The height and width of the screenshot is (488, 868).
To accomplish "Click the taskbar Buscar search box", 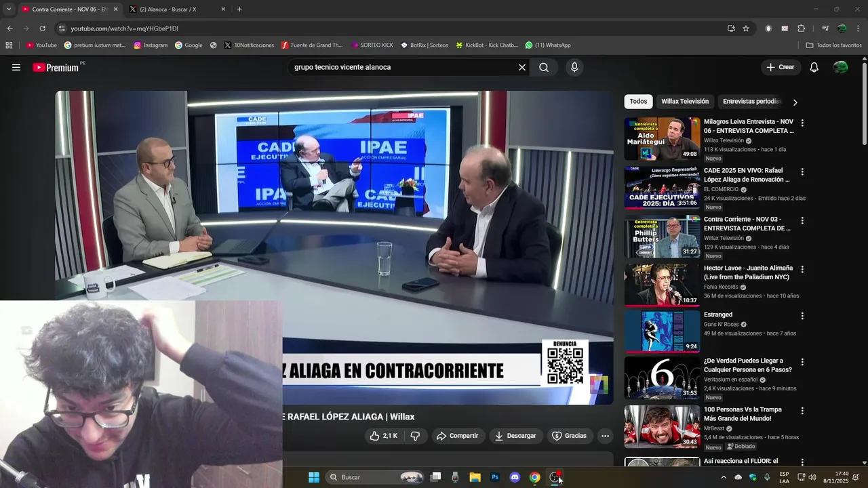I will point(375,477).
